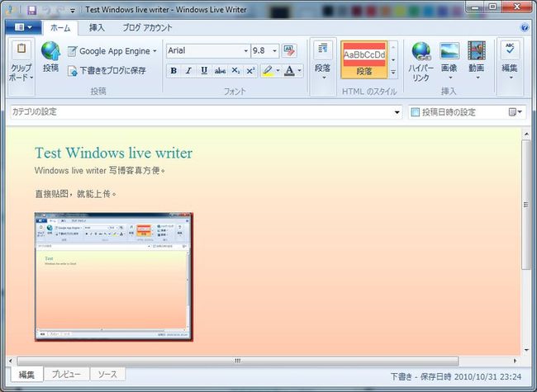The height and width of the screenshot is (392, 537).
Task: Toggle italic formatting
Action: [188, 71]
